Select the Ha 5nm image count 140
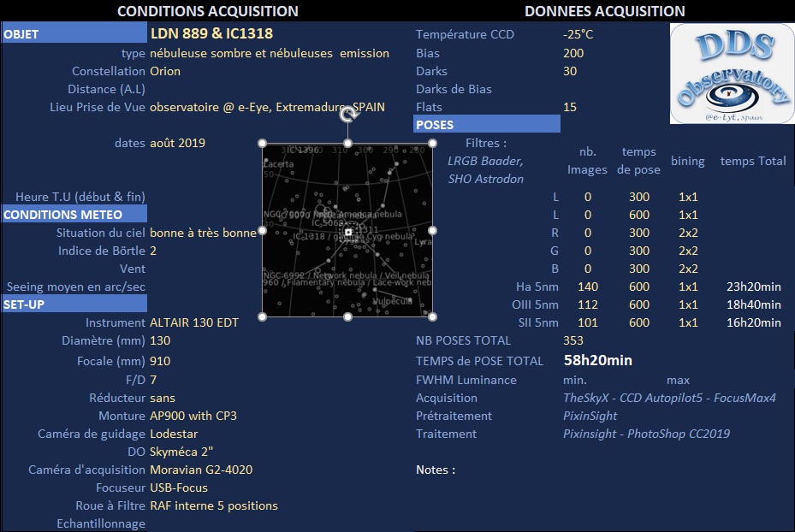795x532 pixels. [x=588, y=287]
